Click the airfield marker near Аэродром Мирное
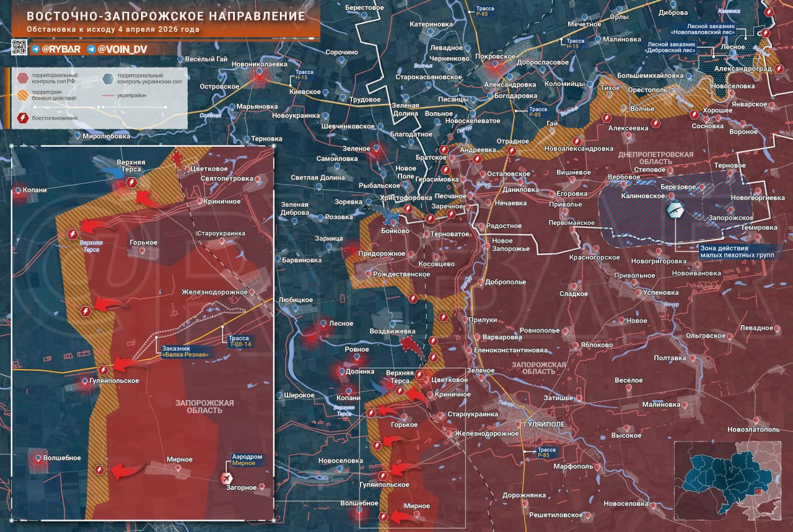The height and width of the screenshot is (532, 793). (x=226, y=478)
